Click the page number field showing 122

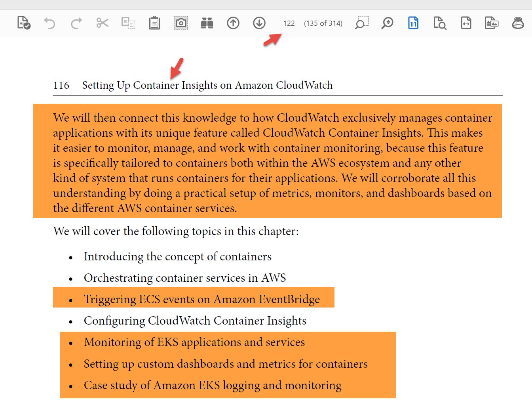[x=289, y=23]
